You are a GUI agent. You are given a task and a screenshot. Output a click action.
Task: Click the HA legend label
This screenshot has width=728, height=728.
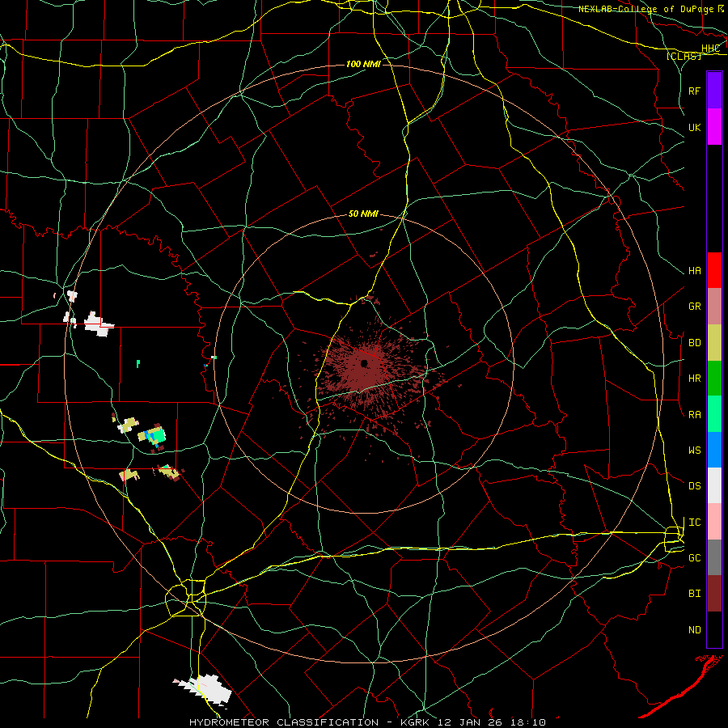tap(694, 270)
